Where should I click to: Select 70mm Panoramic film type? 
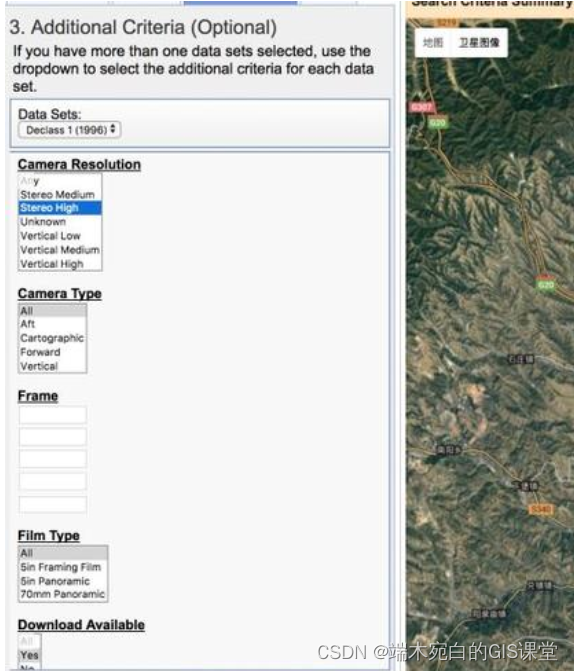pyautogui.click(x=62, y=594)
